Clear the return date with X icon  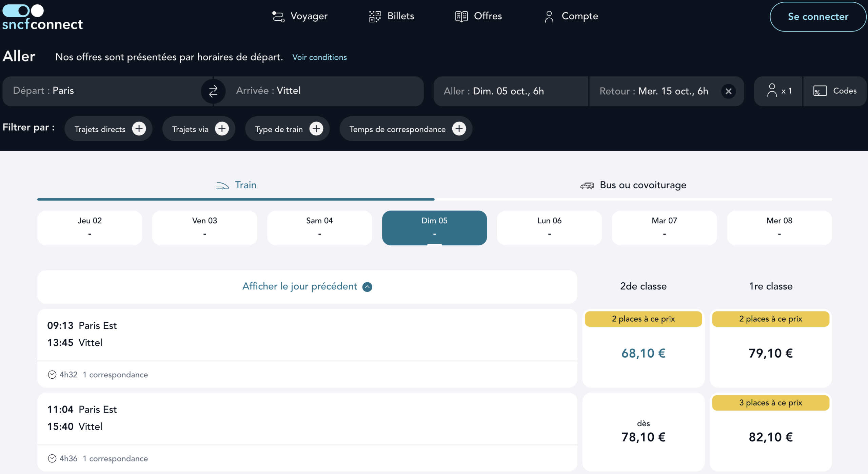point(728,91)
